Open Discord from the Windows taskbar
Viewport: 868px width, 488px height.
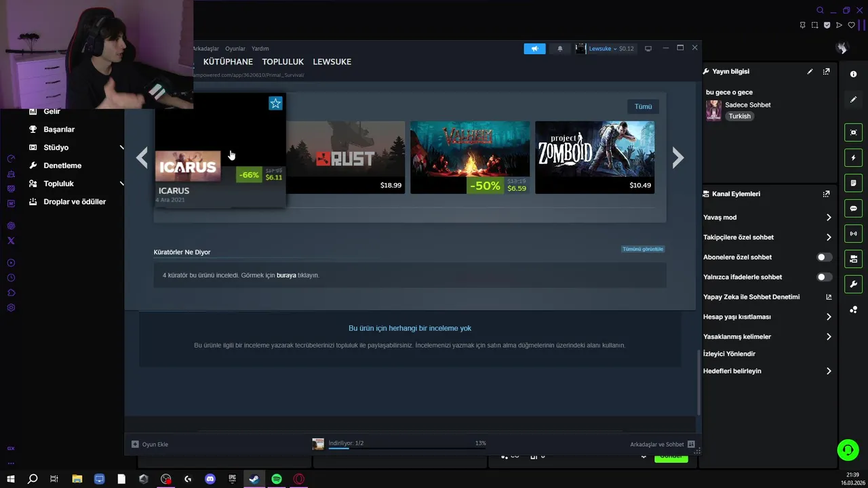(x=210, y=479)
